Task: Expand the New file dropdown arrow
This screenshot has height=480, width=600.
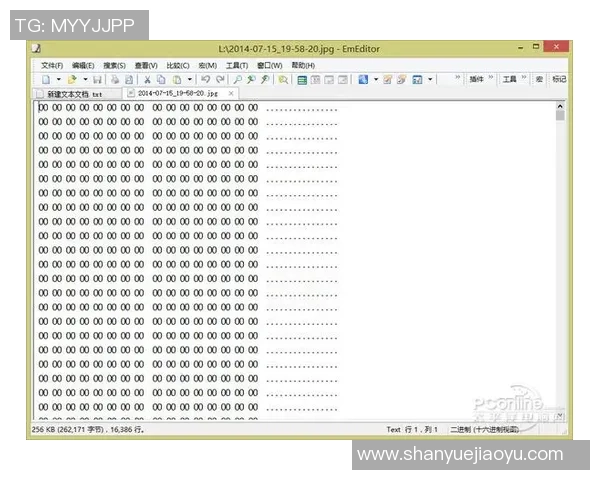Action: click(58, 79)
